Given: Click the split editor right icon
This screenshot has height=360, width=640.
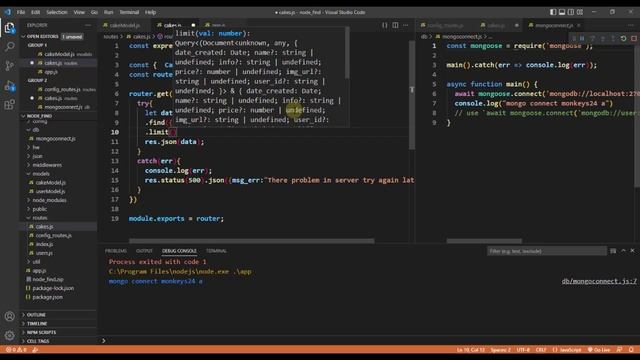Looking at the screenshot, I should (x=395, y=25).
